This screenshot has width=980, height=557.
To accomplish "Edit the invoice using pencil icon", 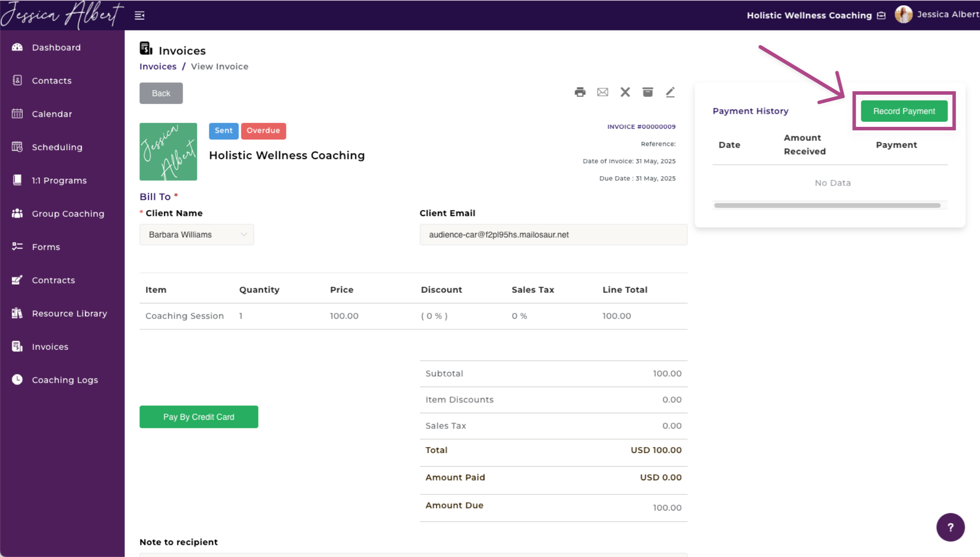I will 670,92.
